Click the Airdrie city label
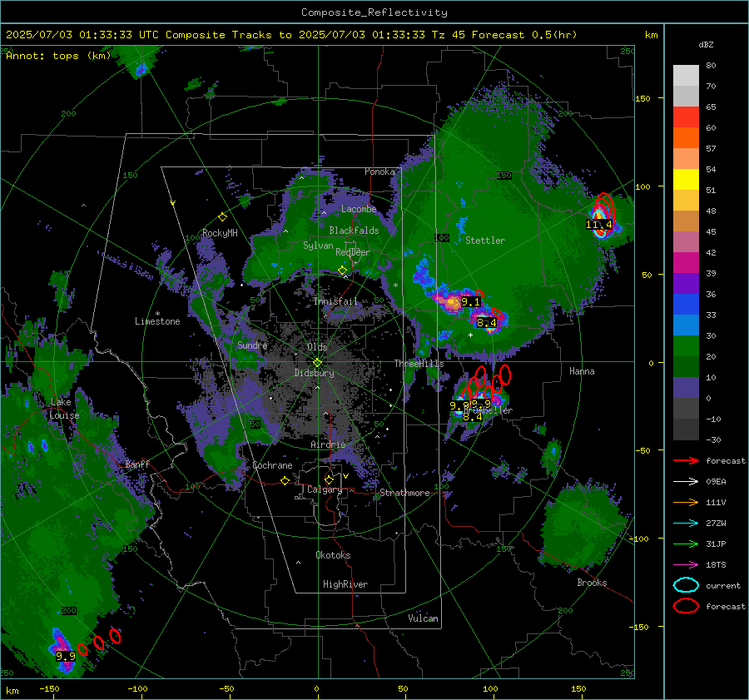This screenshot has width=749, height=700. (328, 444)
